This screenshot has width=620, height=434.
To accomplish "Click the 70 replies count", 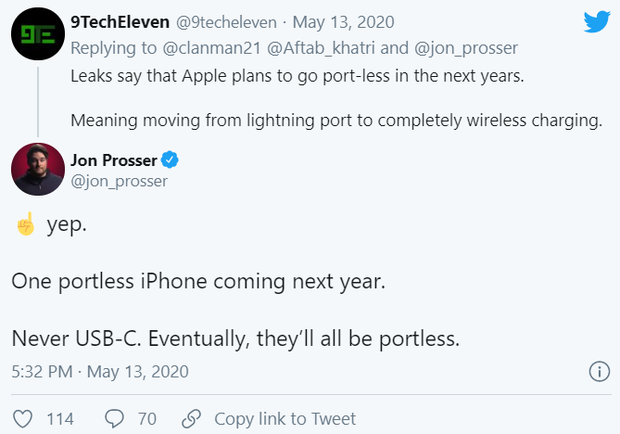I will coord(146,418).
